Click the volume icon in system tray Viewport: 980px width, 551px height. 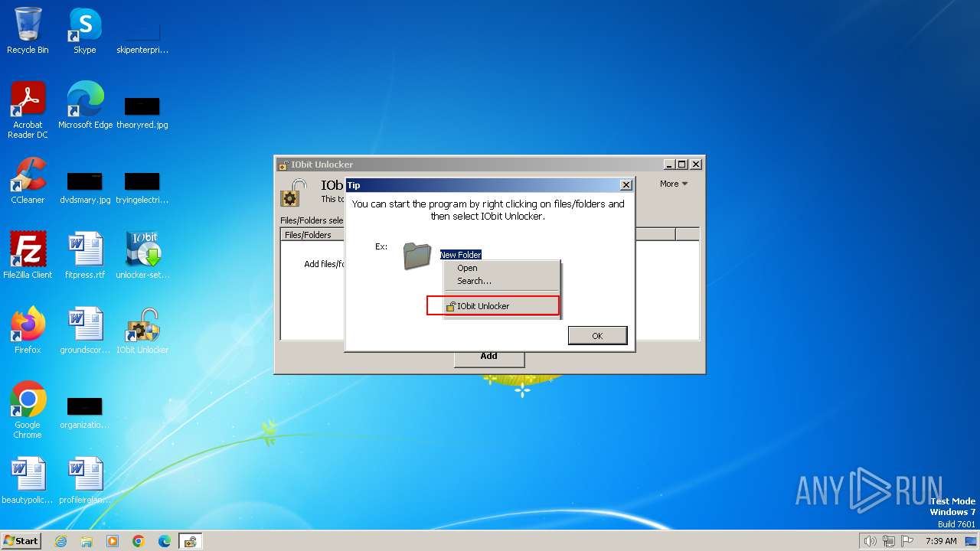tap(870, 541)
